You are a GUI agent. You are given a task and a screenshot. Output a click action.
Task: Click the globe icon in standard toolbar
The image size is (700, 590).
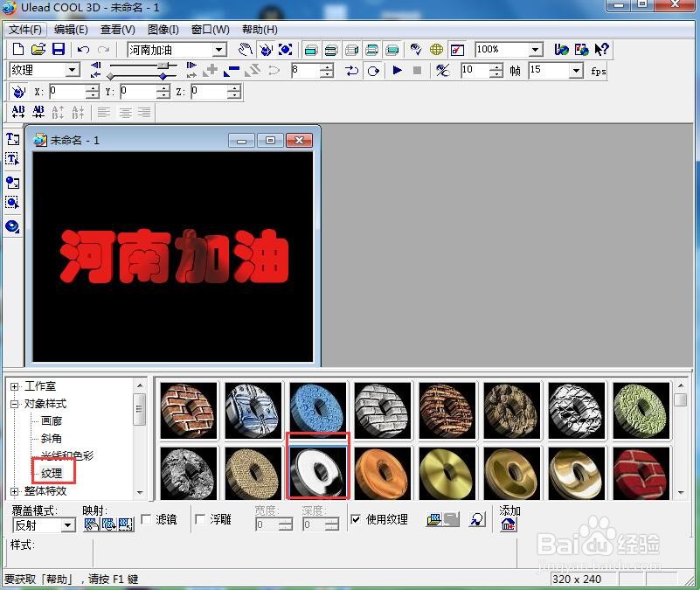point(436,49)
